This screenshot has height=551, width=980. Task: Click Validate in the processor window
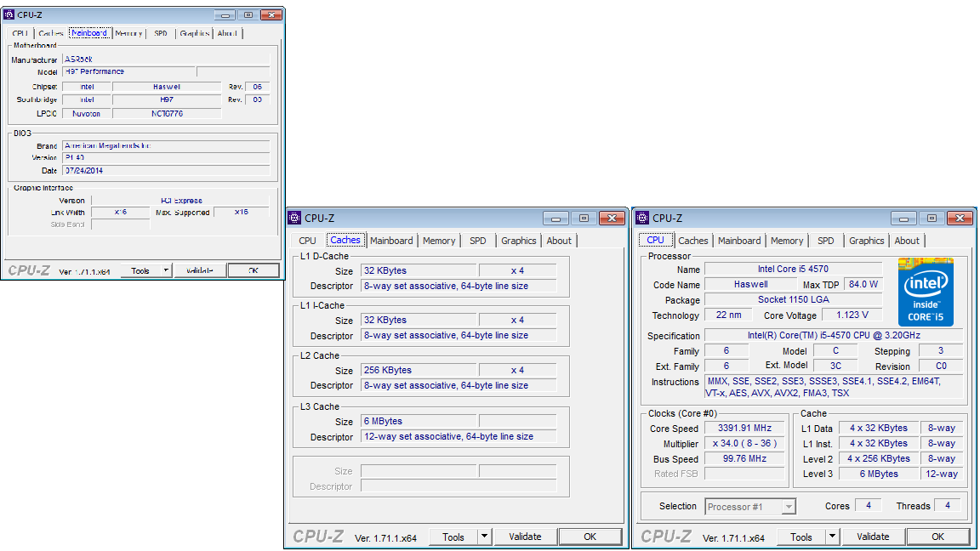click(x=873, y=537)
